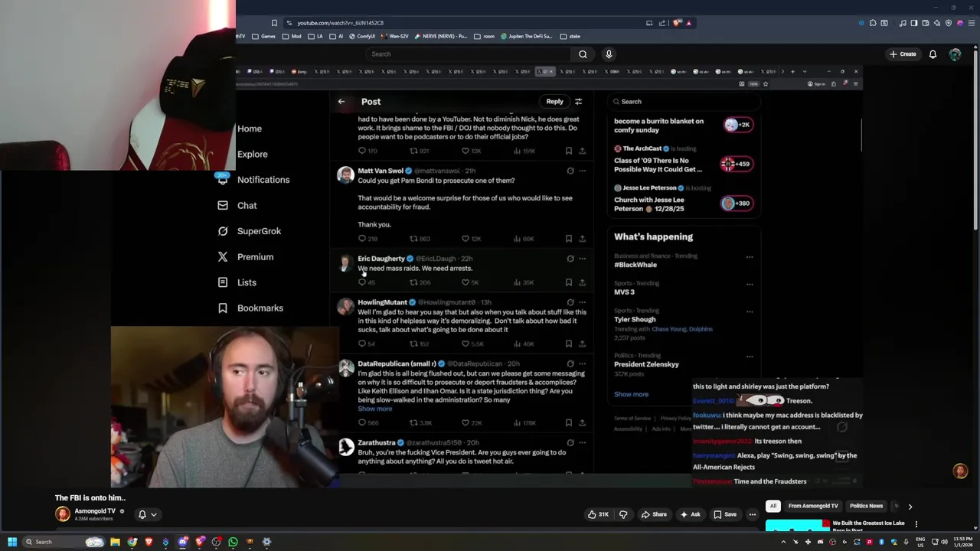Open the subscription notification bell dropdown
Viewport: 980px width, 551px height.
[147, 514]
